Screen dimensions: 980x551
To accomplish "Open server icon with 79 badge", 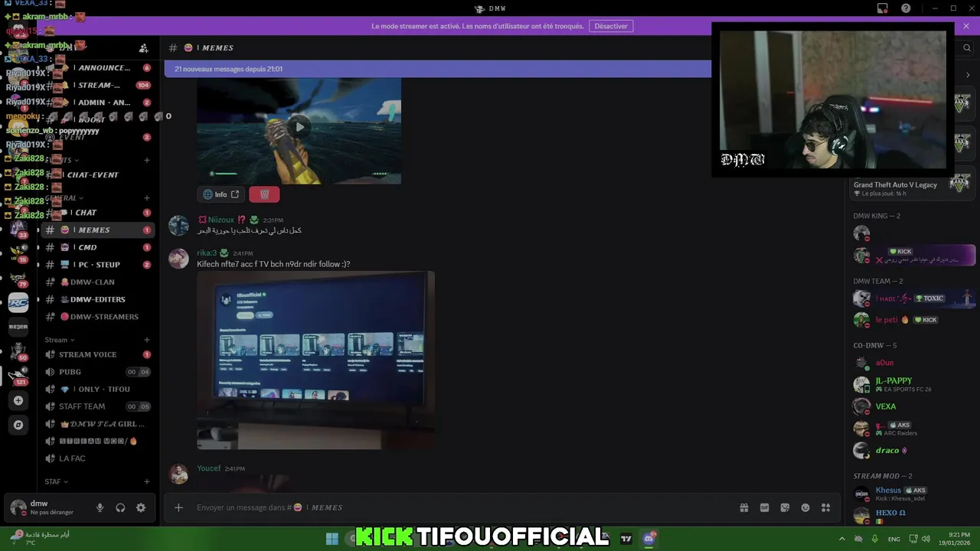I will (18, 279).
